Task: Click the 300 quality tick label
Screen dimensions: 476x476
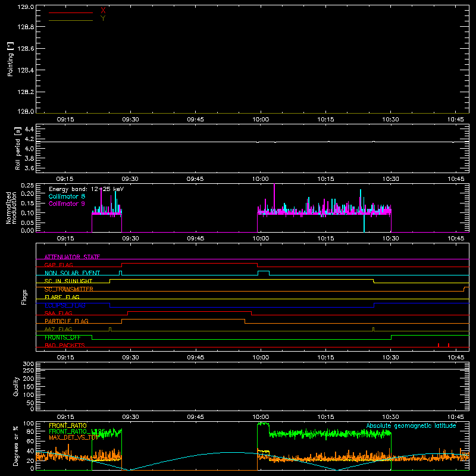Action: pyautogui.click(x=29, y=364)
